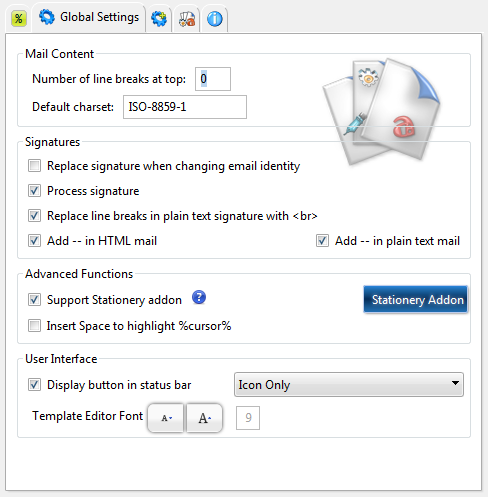The image size is (488, 497).
Task: Uncheck Process signature option
Action: click(x=34, y=191)
